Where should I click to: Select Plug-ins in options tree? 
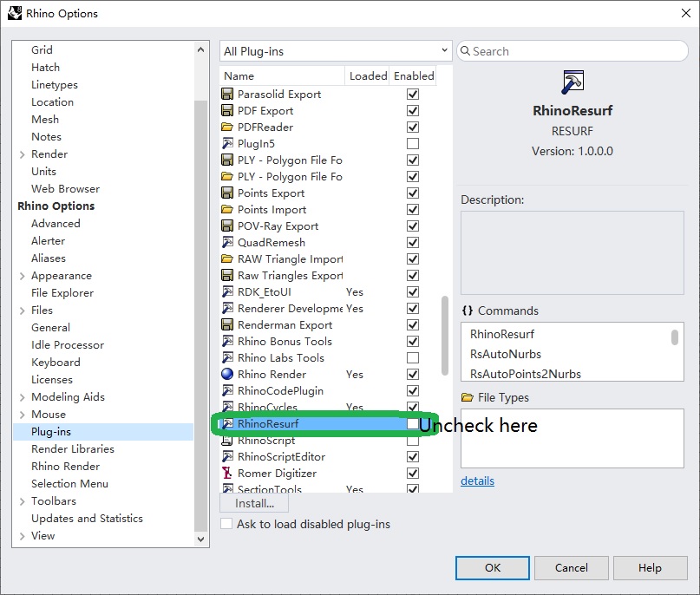coord(103,432)
